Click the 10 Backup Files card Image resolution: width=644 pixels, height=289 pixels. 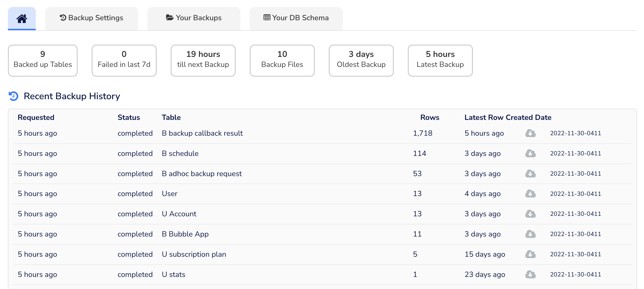[x=282, y=60]
